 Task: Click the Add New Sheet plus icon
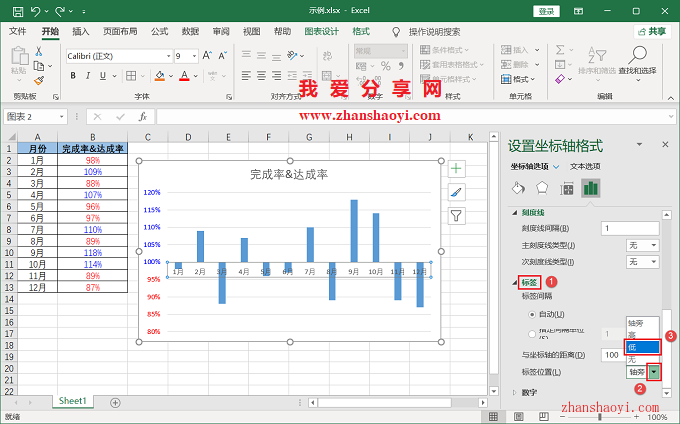pos(115,403)
